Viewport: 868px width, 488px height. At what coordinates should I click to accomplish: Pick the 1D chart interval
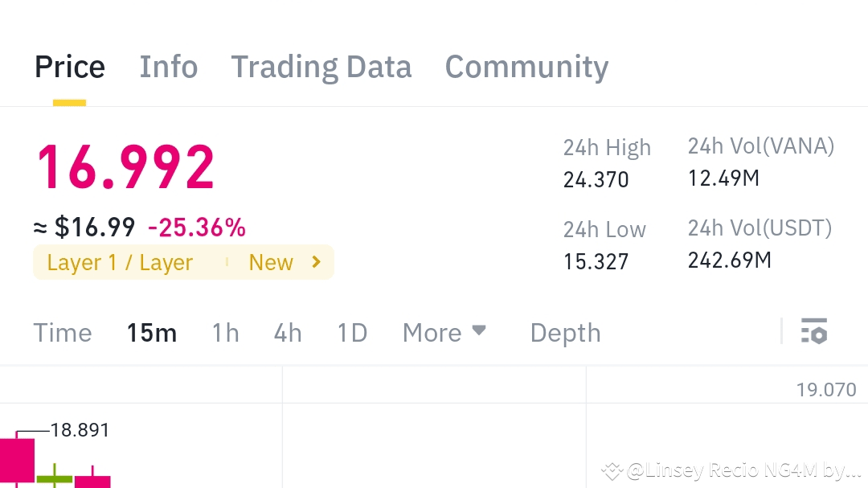(352, 333)
